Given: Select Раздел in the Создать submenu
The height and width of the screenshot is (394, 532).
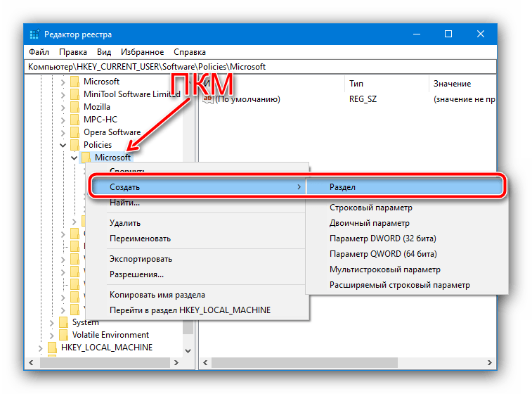Looking at the screenshot, I should point(405,187).
